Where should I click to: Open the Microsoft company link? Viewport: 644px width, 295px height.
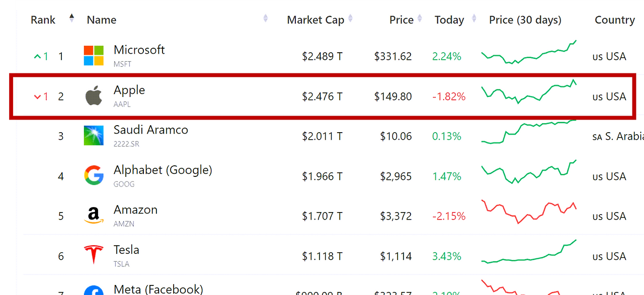pyautogui.click(x=139, y=50)
